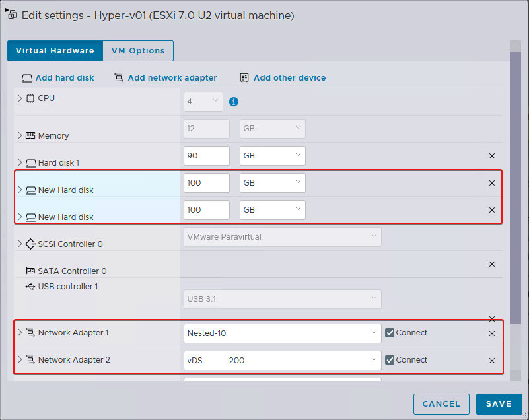Viewport: 529px width, 420px height.
Task: Remove Hard disk 1 with its X icon
Action: 491,156
